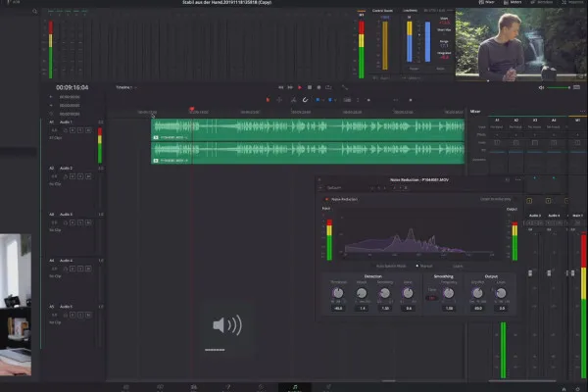Click the Attack knob under Detection
Viewport: 588px width, 392px height.
[362, 293]
